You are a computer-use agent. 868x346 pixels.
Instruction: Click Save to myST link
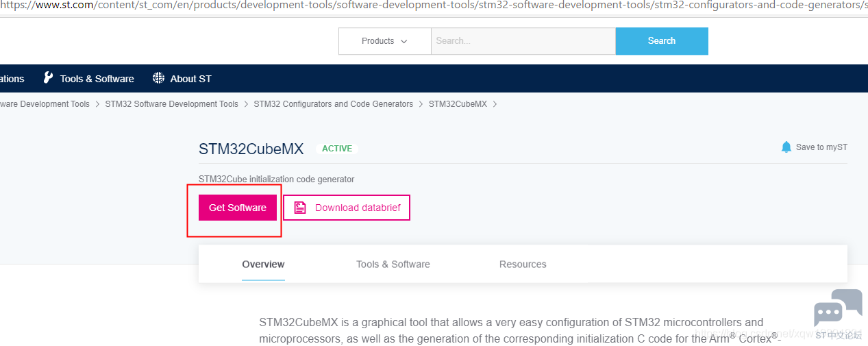point(821,147)
